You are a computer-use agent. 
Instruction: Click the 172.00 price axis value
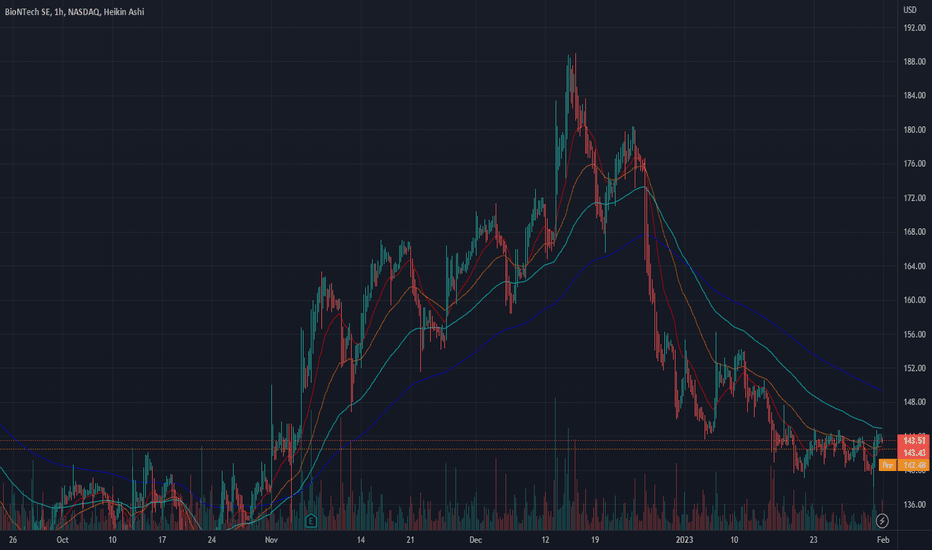tap(914, 198)
